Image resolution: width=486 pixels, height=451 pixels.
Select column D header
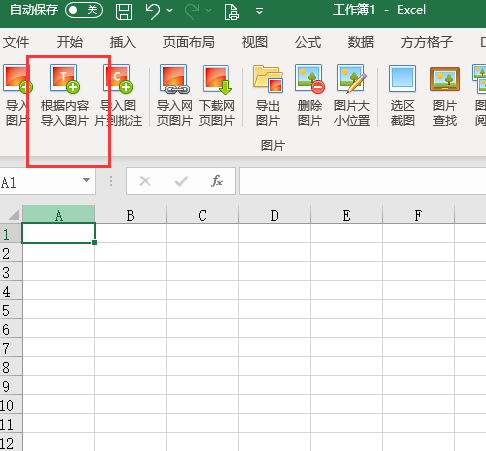pos(274,215)
